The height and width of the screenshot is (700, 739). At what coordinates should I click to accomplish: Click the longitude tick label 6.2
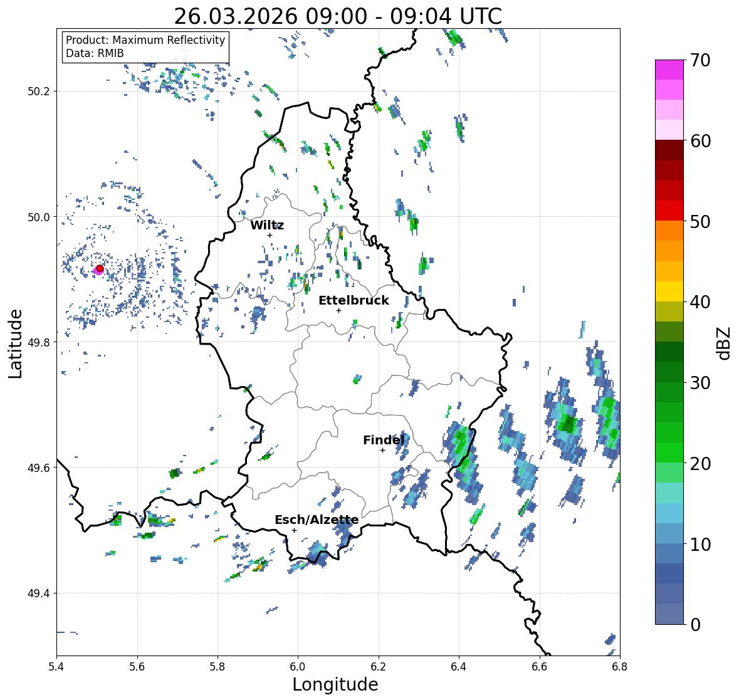coord(379,667)
